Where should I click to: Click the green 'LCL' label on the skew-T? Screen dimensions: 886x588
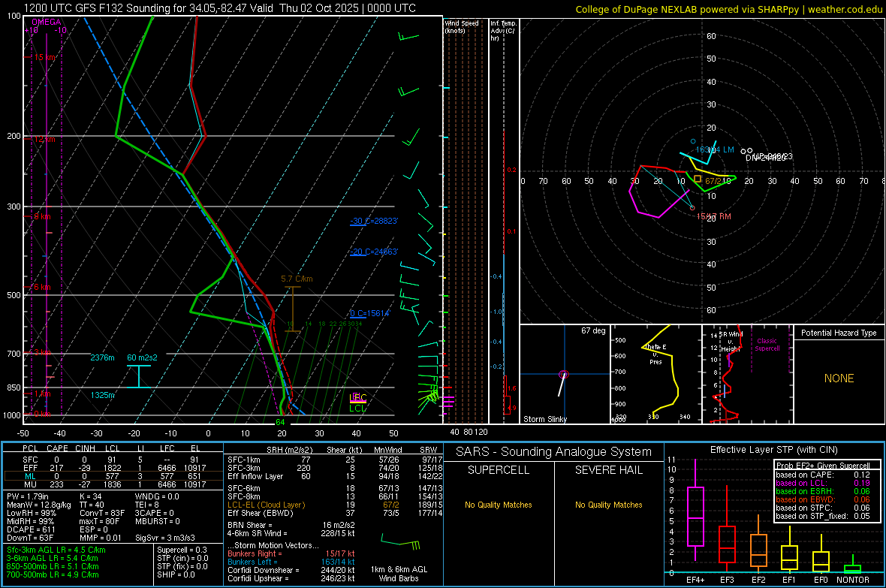click(357, 409)
